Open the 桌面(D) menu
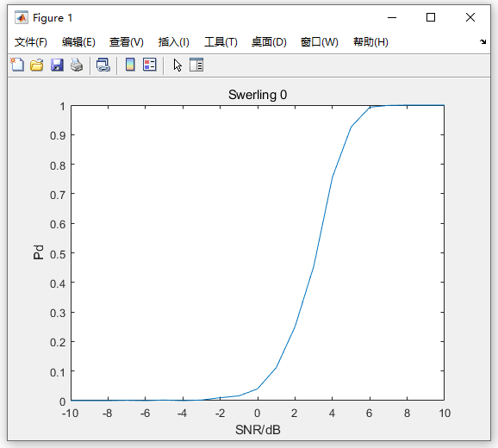Image resolution: width=498 pixels, height=448 pixels. pos(269,42)
